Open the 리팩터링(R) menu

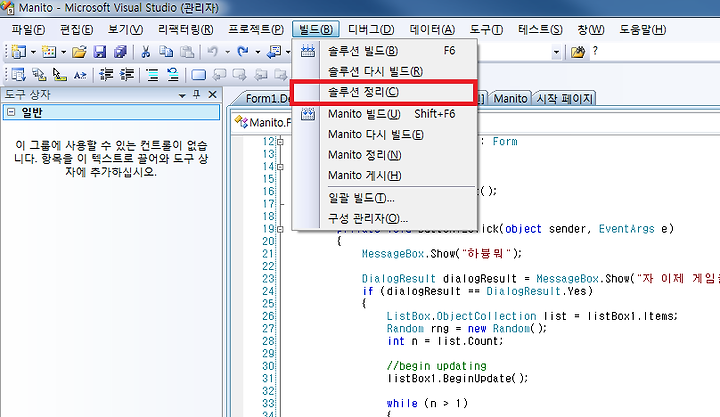pyautogui.click(x=186, y=30)
